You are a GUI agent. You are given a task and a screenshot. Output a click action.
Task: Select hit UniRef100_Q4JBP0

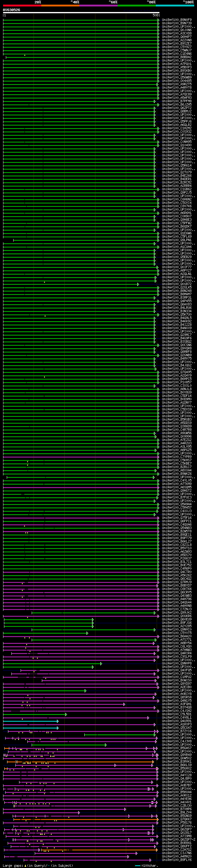tap(176, 778)
